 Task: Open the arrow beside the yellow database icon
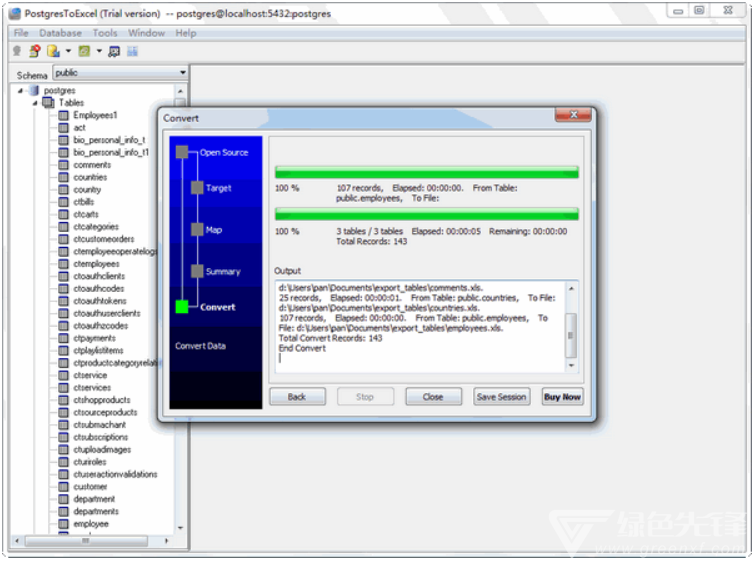pos(68,51)
